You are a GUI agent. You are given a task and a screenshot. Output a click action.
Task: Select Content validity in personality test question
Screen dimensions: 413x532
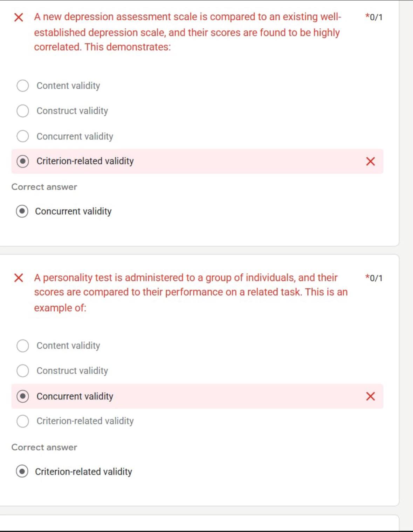point(23,346)
